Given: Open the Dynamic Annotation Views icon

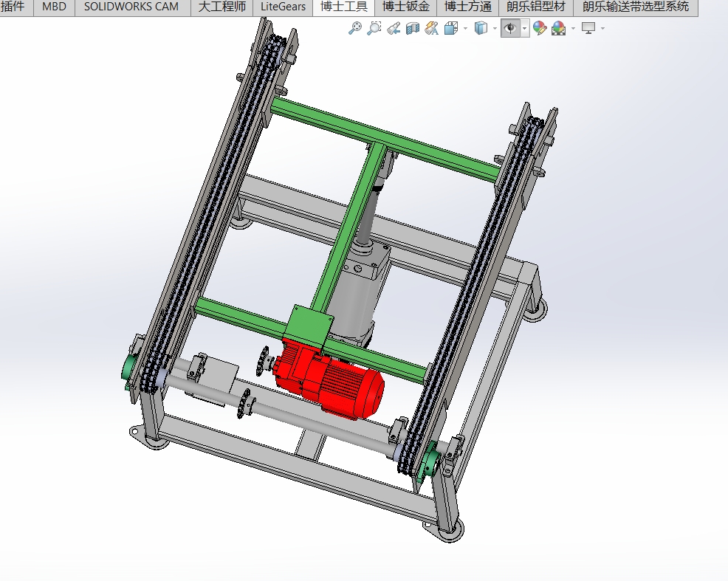Looking at the screenshot, I should coord(432,28).
